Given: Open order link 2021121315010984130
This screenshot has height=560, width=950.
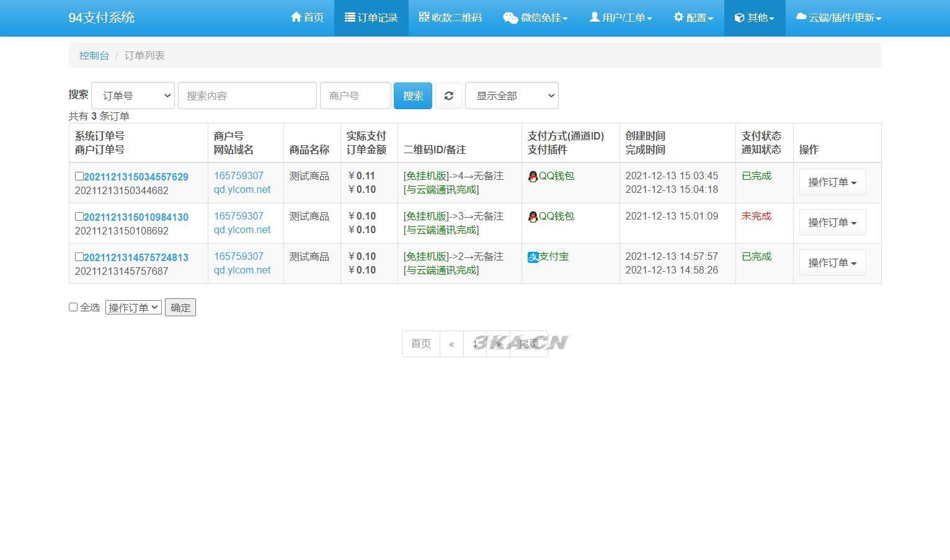Looking at the screenshot, I should pos(136,217).
